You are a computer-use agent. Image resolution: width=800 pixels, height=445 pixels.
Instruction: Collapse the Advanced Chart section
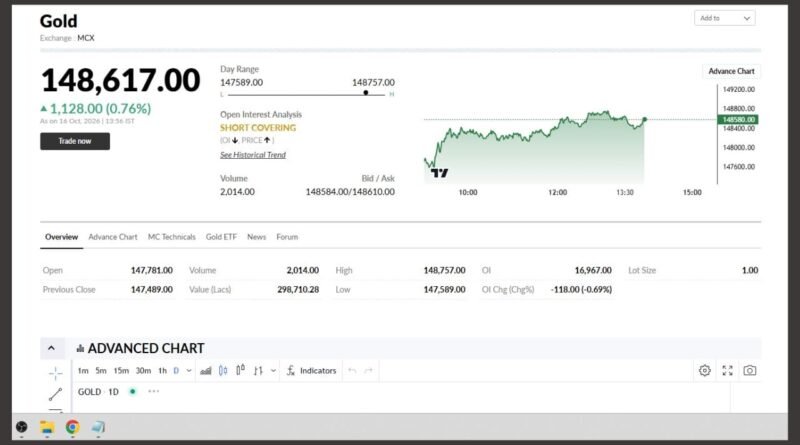[52, 348]
